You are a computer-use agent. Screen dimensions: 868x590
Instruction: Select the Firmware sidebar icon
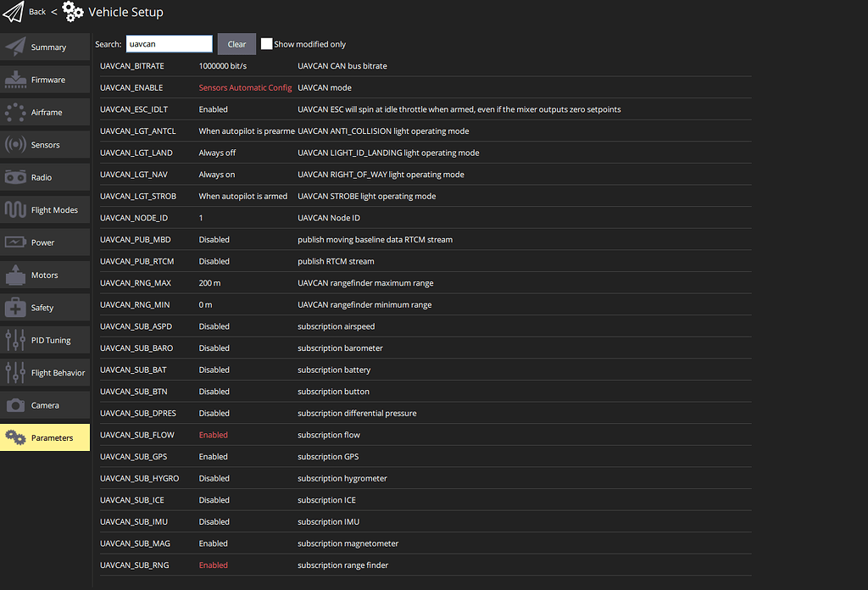(x=19, y=79)
